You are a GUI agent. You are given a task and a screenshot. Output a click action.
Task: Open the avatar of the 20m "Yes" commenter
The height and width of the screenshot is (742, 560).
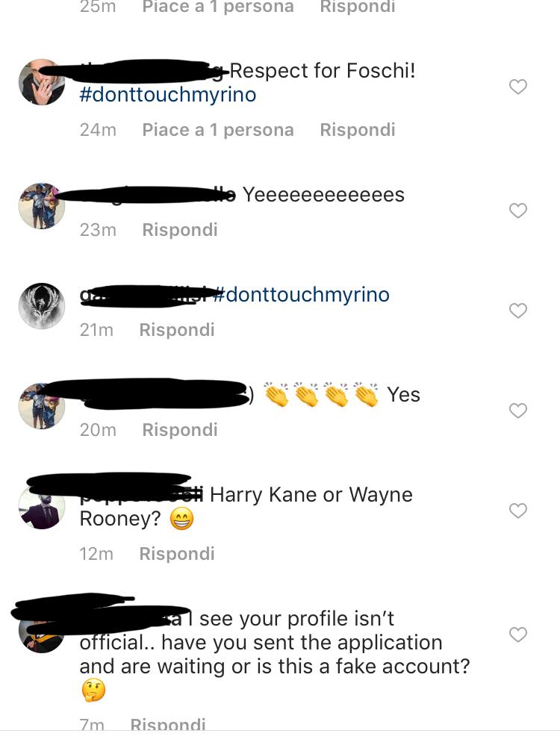point(42,406)
